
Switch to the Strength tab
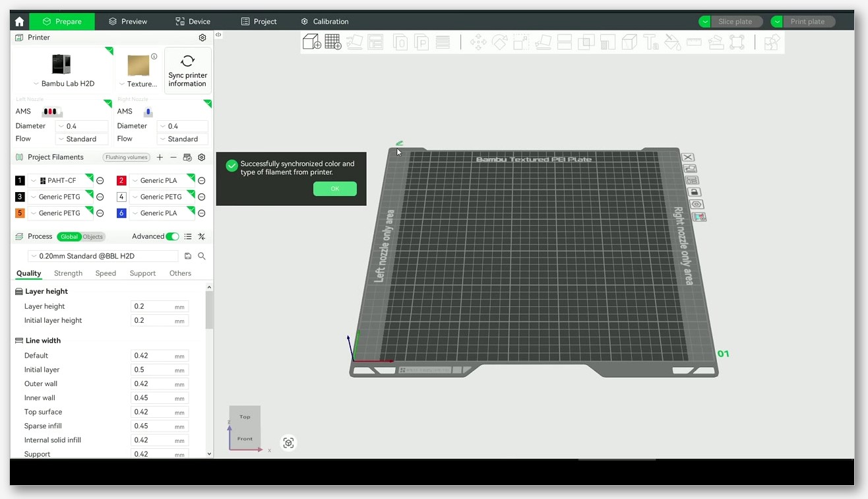coord(69,273)
